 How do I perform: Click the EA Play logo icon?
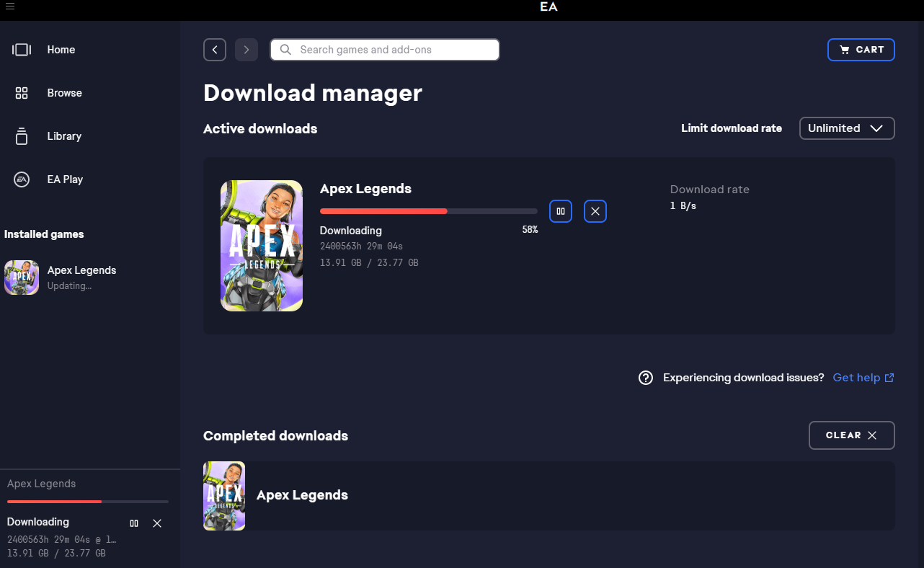coord(22,179)
